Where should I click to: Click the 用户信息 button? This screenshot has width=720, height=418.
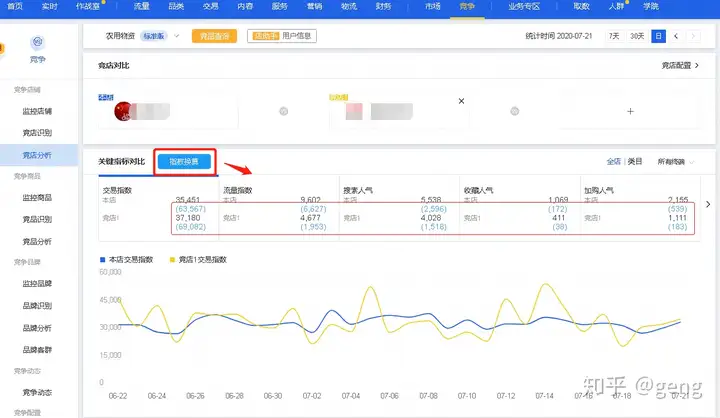point(282,36)
